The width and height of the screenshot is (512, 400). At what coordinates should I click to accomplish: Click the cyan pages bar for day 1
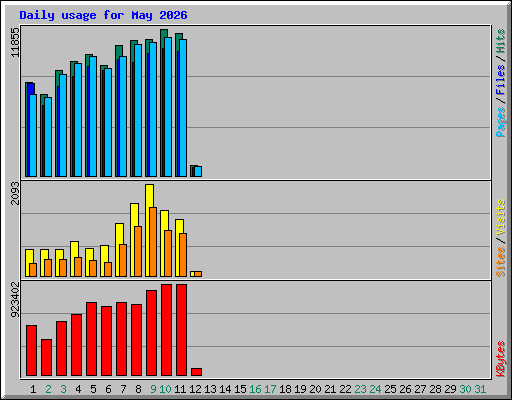pyautogui.click(x=33, y=135)
